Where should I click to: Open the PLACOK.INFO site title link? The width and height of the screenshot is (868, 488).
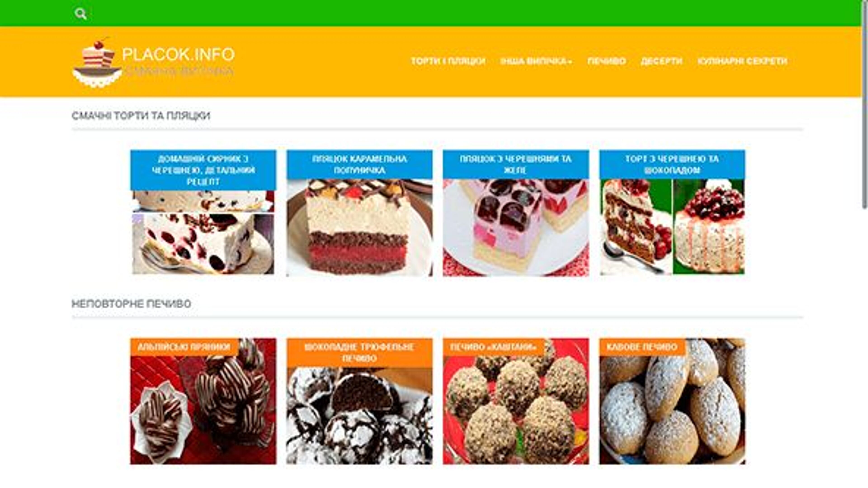click(x=178, y=54)
